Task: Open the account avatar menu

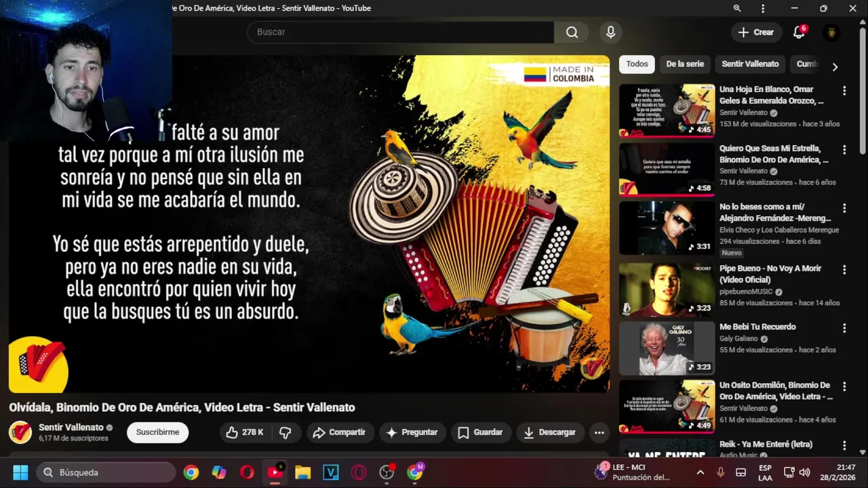Action: point(831,32)
